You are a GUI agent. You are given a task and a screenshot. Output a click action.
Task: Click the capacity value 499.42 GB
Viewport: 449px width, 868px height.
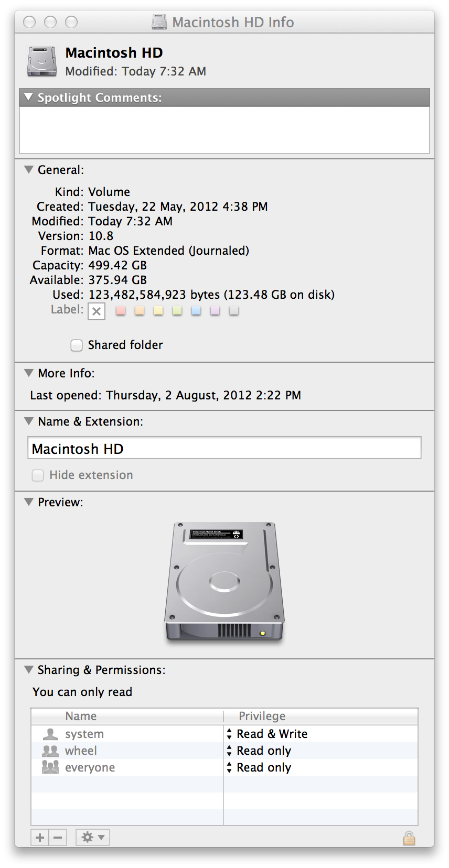tap(117, 265)
